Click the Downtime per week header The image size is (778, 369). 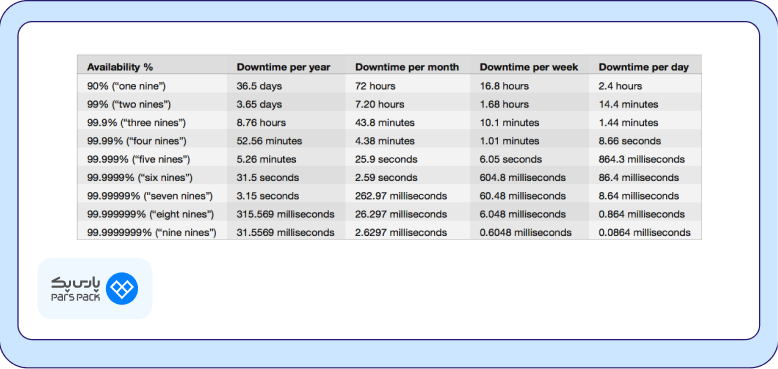(529, 67)
